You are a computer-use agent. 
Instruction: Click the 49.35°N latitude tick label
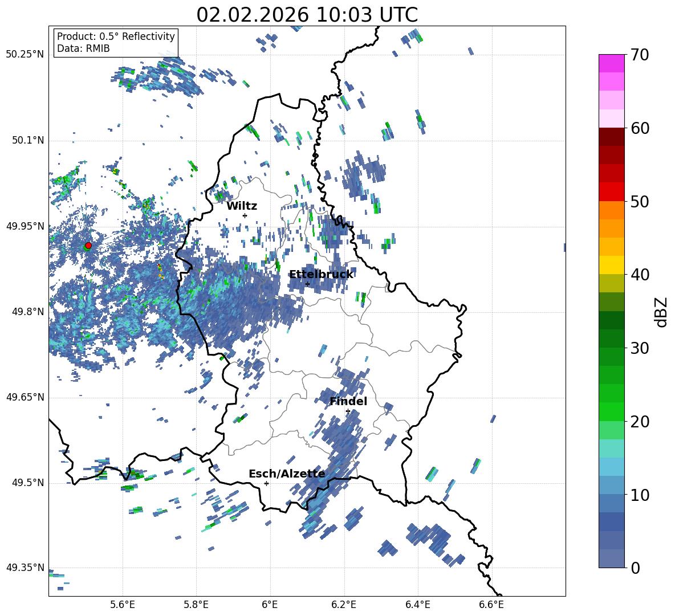(x=25, y=568)
